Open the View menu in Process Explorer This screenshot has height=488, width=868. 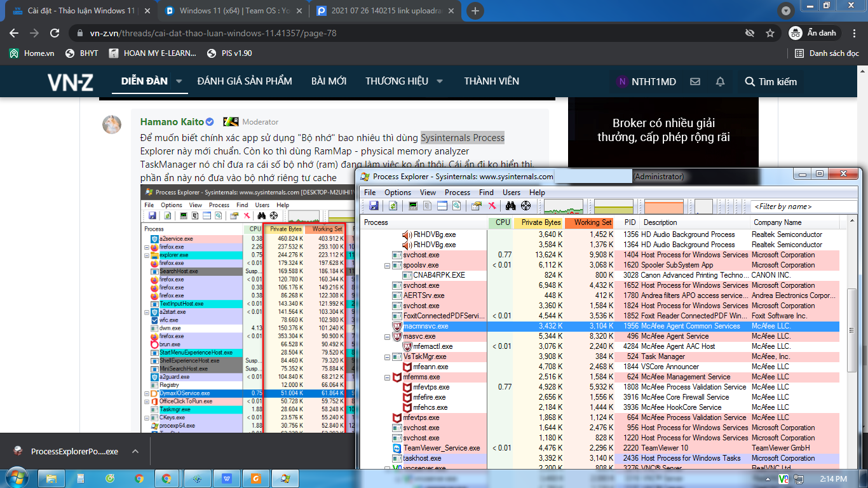(x=428, y=193)
